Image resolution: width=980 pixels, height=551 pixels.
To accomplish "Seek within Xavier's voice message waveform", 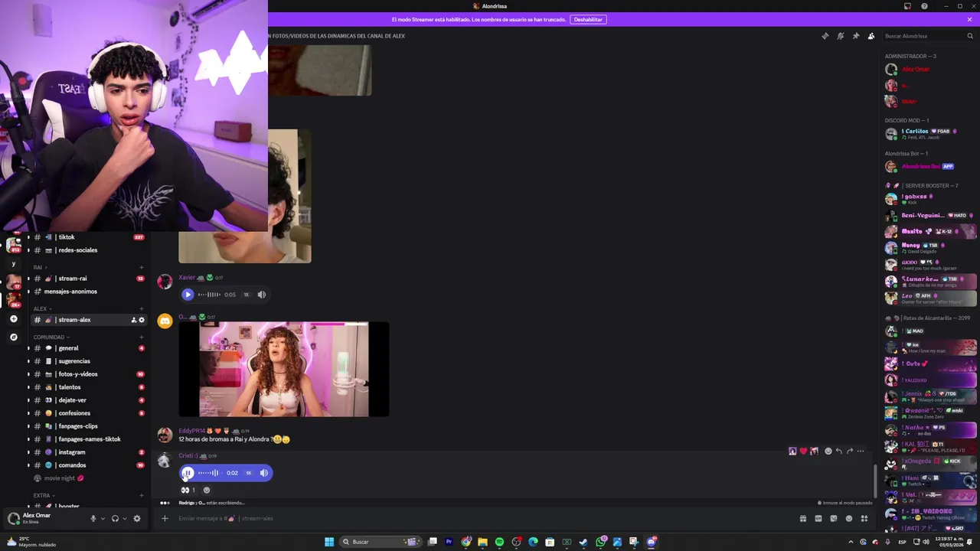I will pyautogui.click(x=209, y=295).
